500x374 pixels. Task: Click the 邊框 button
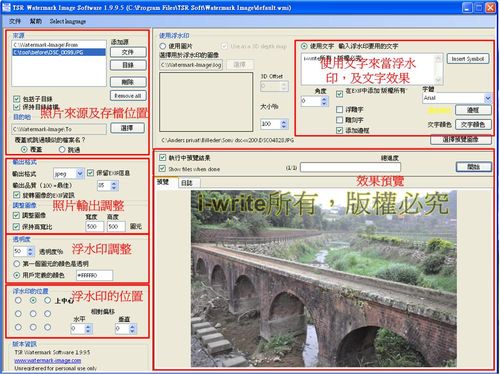click(473, 110)
